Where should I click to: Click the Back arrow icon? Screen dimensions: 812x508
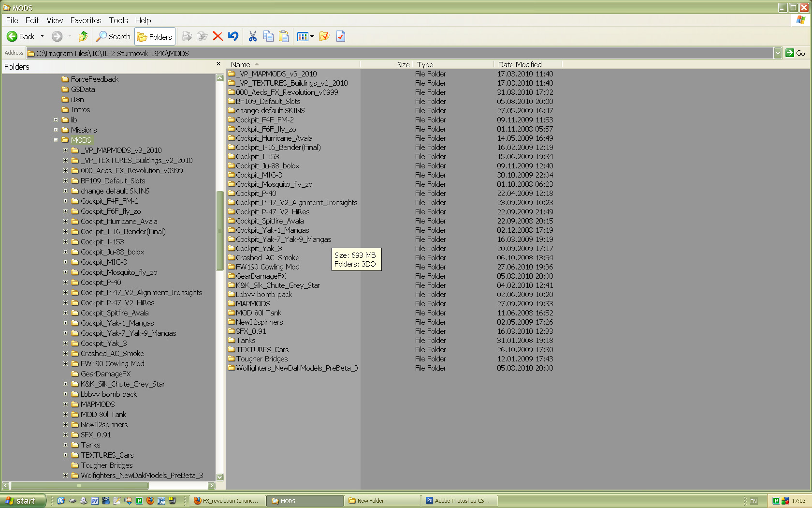pos(12,36)
